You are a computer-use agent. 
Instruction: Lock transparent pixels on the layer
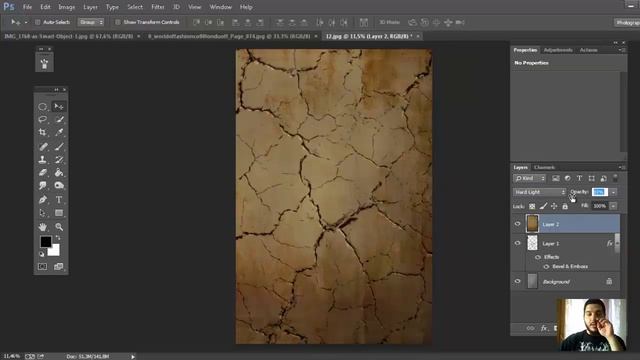click(x=532, y=206)
